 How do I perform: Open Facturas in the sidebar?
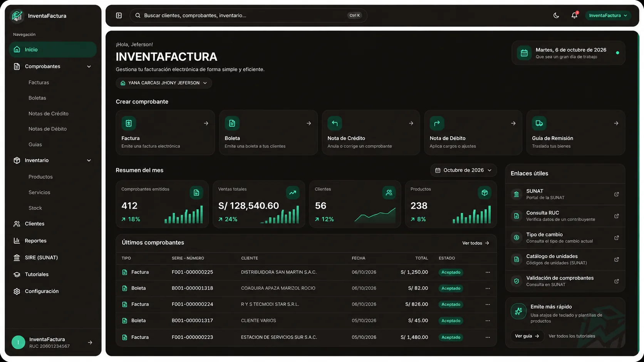[39, 82]
